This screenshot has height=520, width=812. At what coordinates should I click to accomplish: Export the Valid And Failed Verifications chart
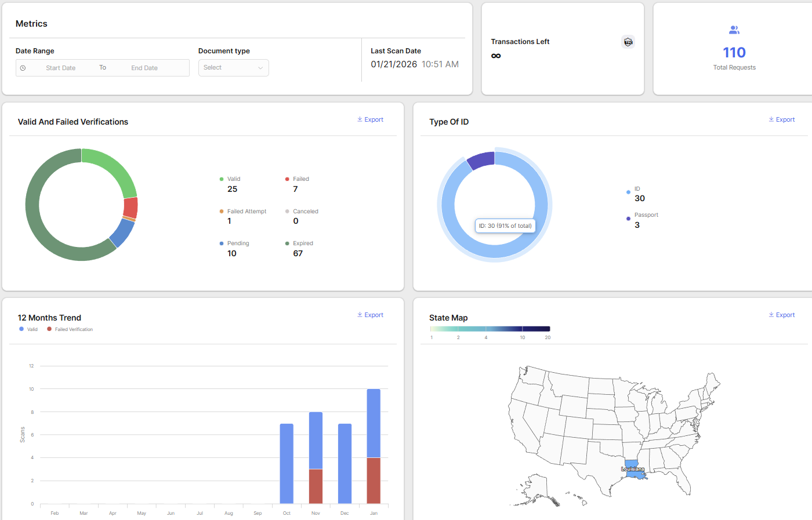click(370, 120)
